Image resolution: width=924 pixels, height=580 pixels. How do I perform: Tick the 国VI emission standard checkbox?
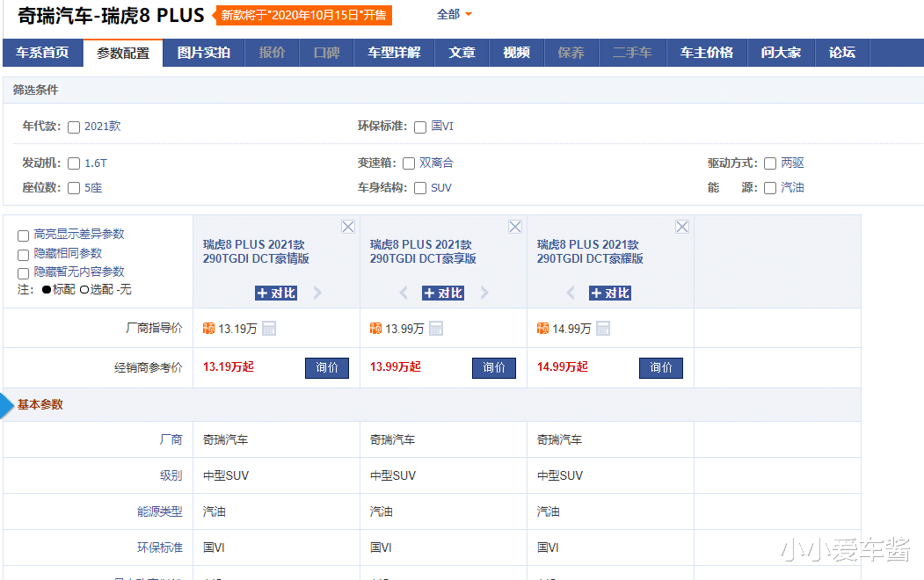pyautogui.click(x=420, y=127)
